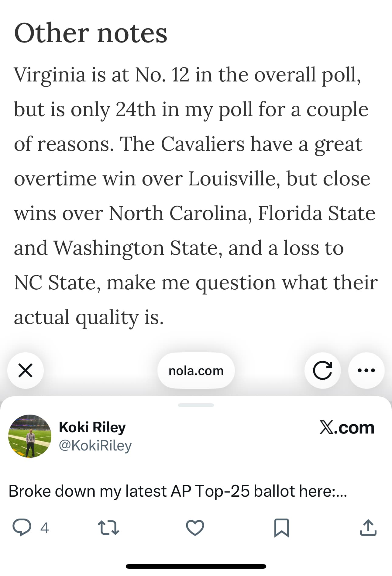392x576 pixels.
Task: Tap the @KokiRiley handle
Action: coord(95,446)
